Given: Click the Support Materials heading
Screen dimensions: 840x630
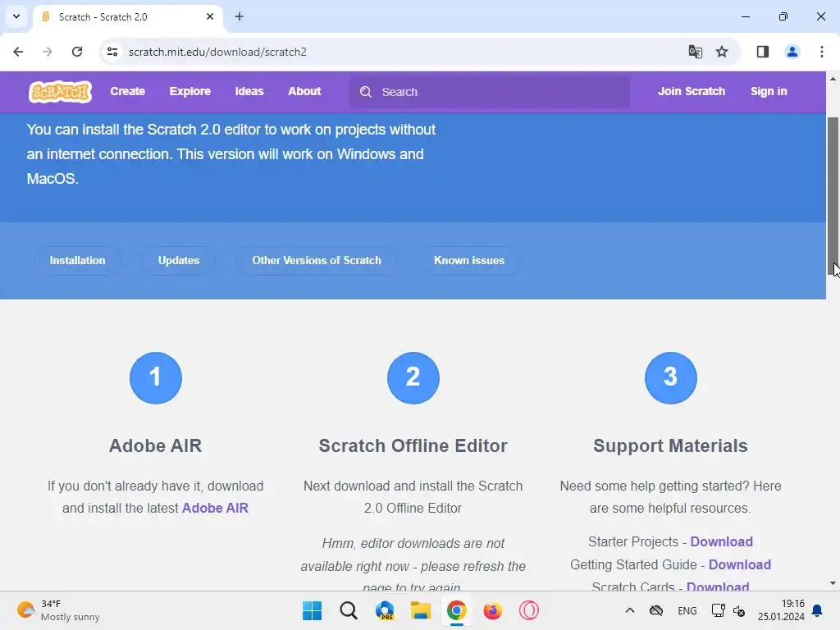Looking at the screenshot, I should pyautogui.click(x=670, y=445).
